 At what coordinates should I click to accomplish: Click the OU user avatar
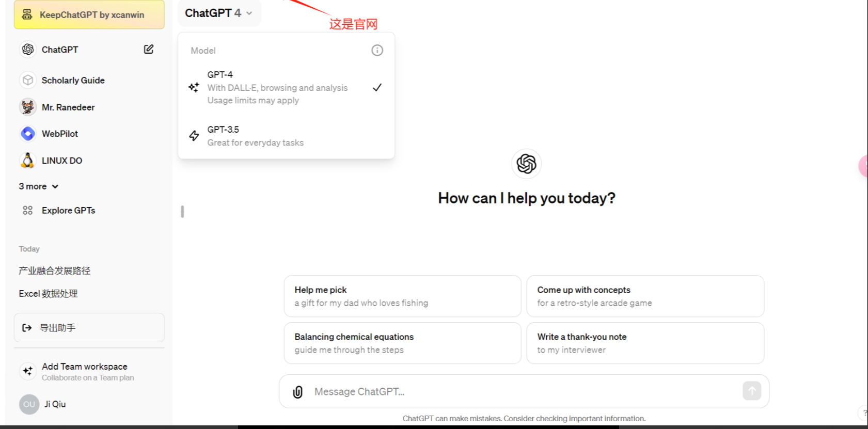(x=29, y=404)
